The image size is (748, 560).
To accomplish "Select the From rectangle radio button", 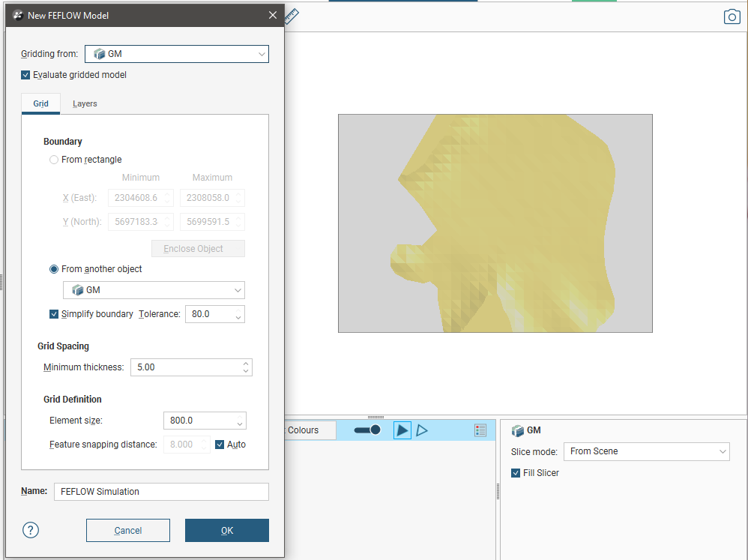I will (x=54, y=160).
